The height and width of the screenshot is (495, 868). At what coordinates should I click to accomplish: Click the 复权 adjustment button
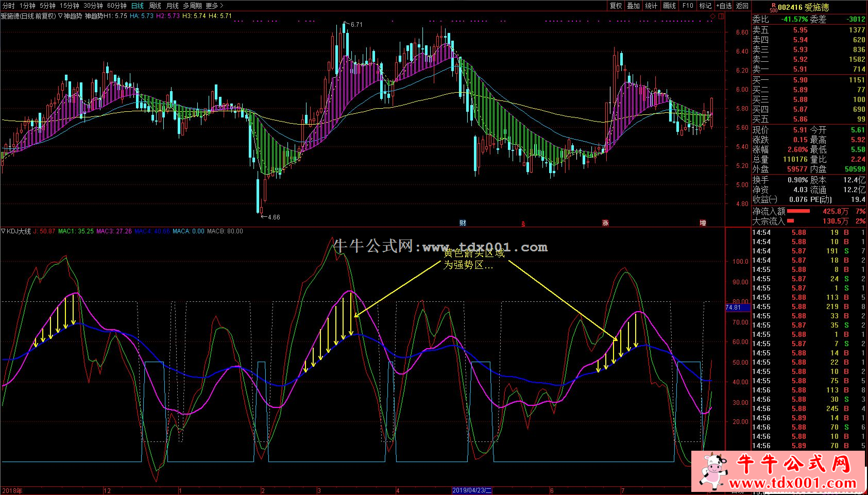coord(616,6)
